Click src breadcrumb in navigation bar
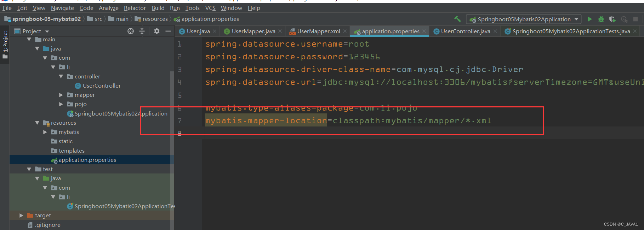Screen dimensions: 644x230 point(95,19)
